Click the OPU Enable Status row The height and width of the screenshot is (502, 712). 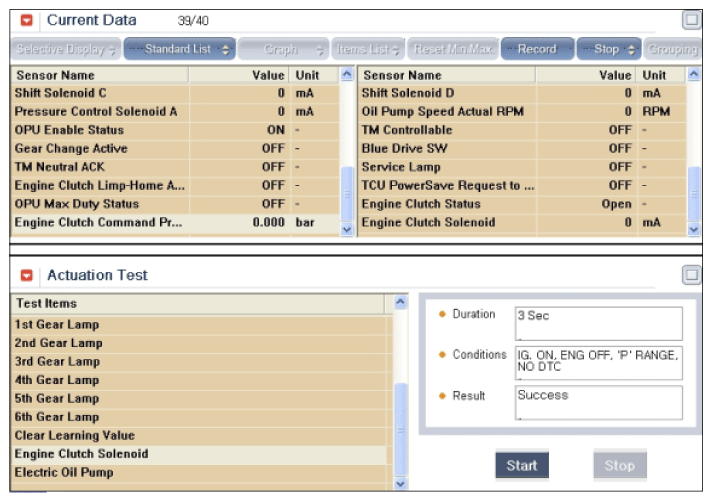click(x=175, y=130)
